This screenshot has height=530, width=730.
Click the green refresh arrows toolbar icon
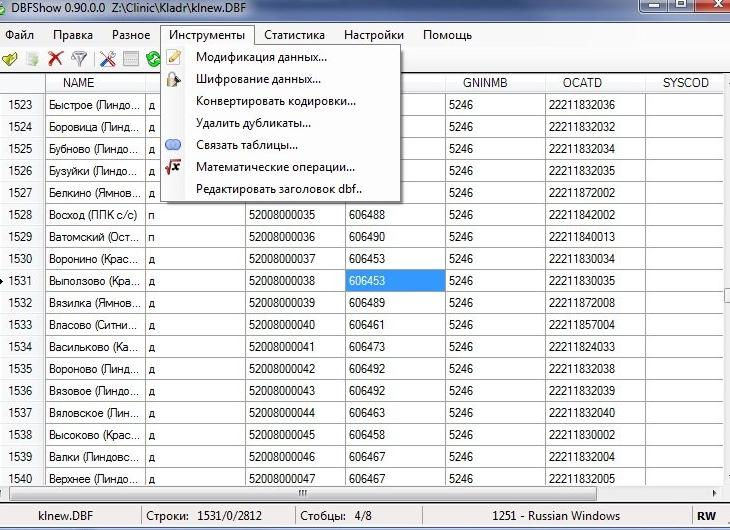(x=153, y=59)
